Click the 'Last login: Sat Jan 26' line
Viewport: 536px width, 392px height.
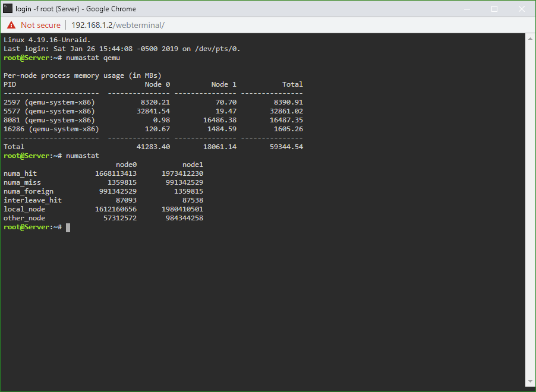click(122, 49)
